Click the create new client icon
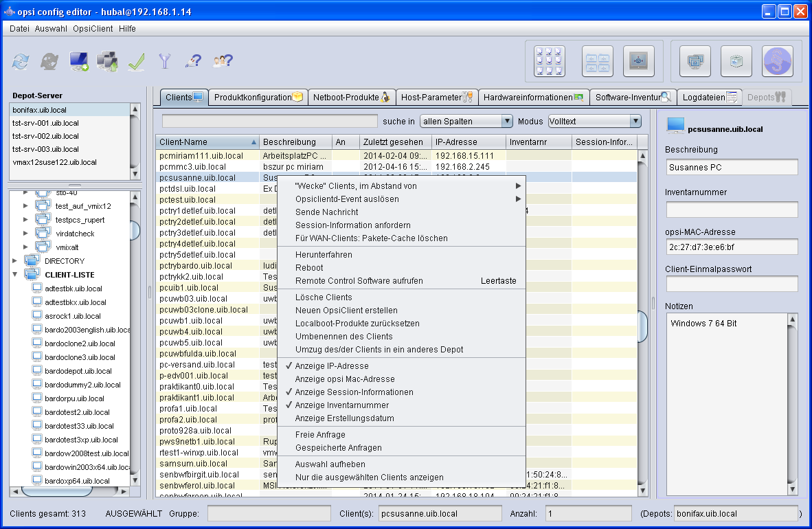 [x=79, y=62]
